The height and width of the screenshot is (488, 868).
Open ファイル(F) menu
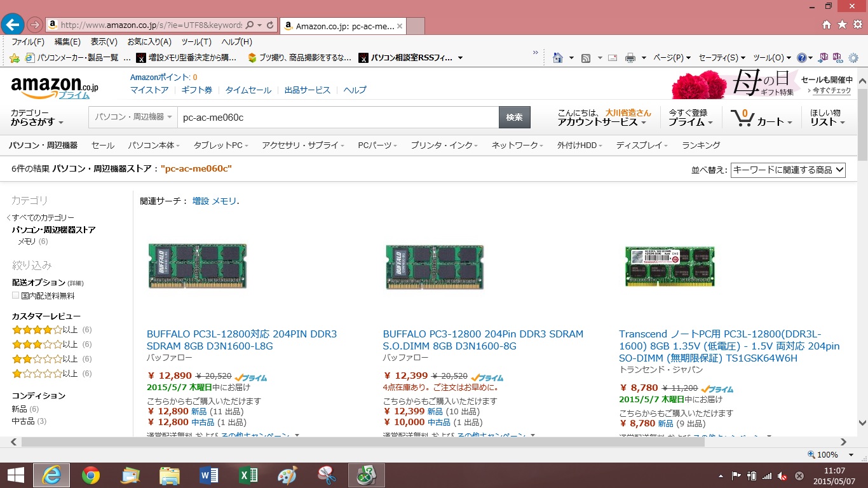tap(28, 42)
